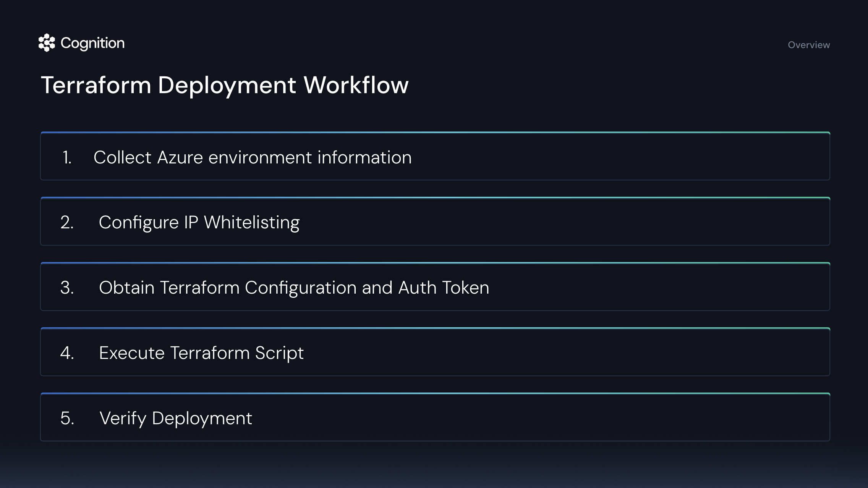Click the number 2. in second step
This screenshot has height=488, width=868.
coord(67,223)
